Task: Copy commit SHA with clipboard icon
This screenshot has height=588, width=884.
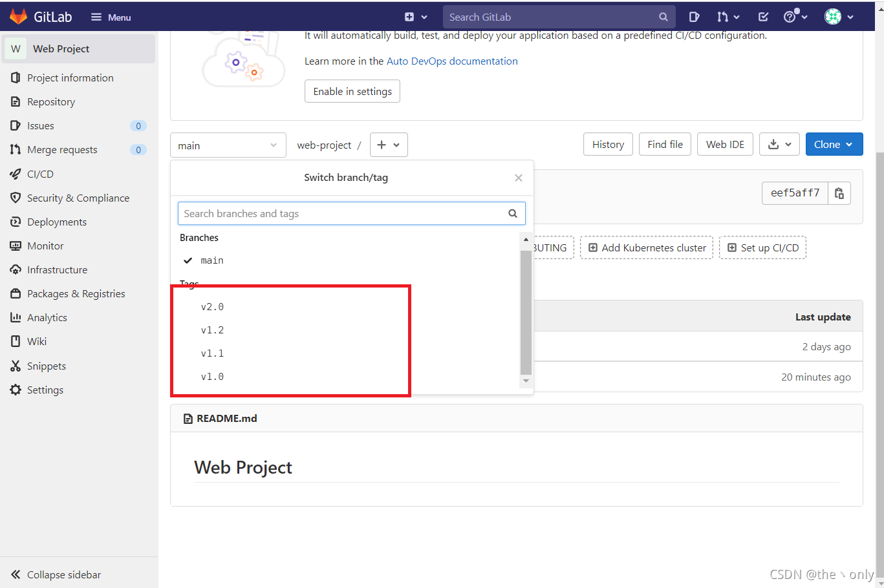Action: [839, 193]
